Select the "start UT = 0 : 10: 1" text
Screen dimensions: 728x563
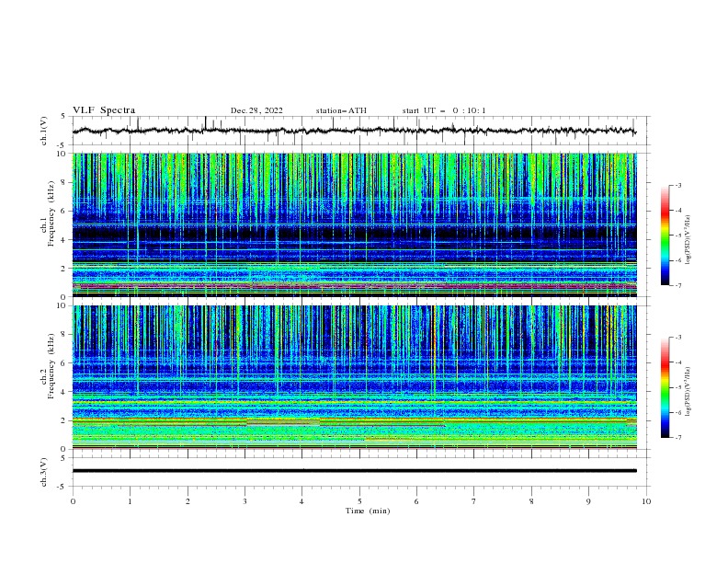tap(444, 110)
